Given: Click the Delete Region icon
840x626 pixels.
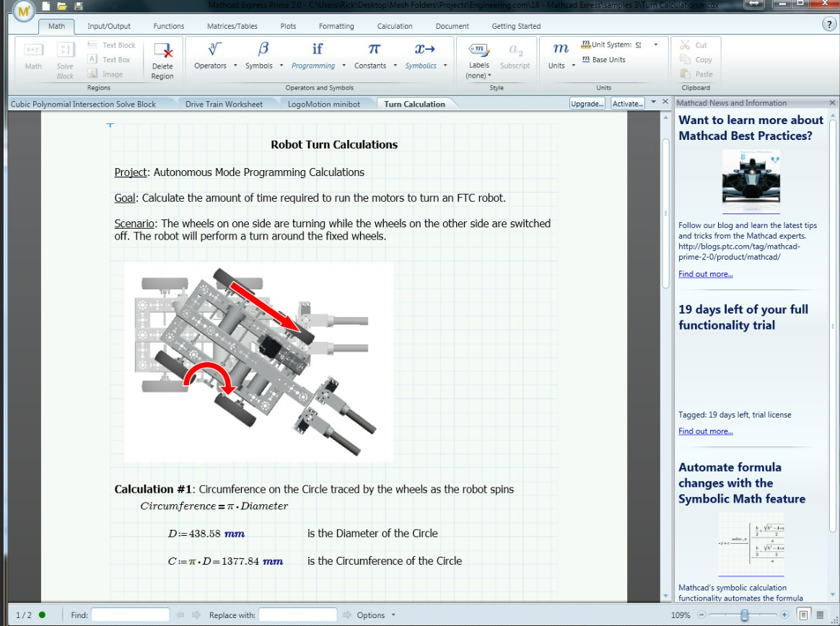Looking at the screenshot, I should coord(163,50).
